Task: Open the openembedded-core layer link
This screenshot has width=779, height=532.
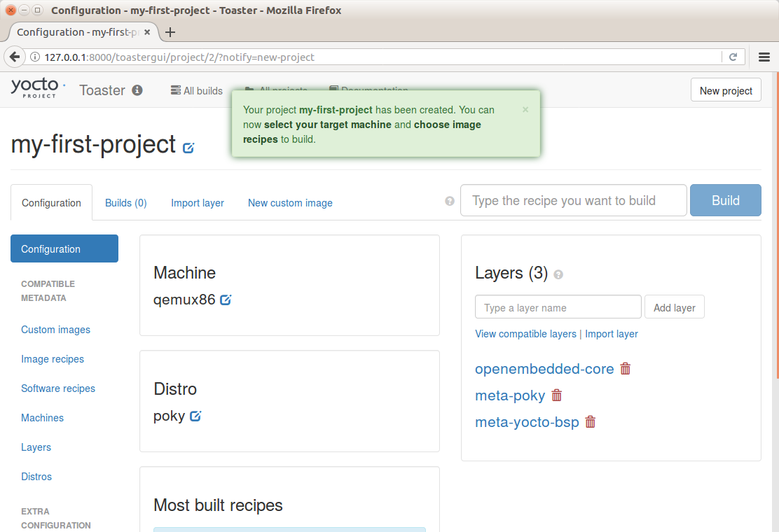Action: point(544,369)
